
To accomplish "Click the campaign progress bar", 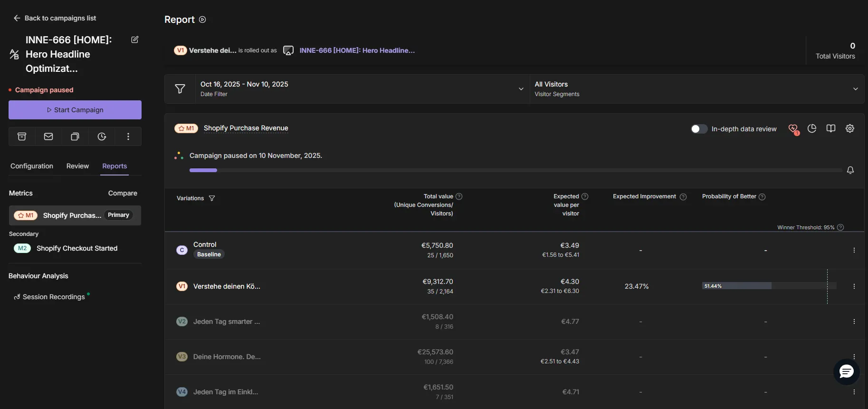I will tap(515, 170).
